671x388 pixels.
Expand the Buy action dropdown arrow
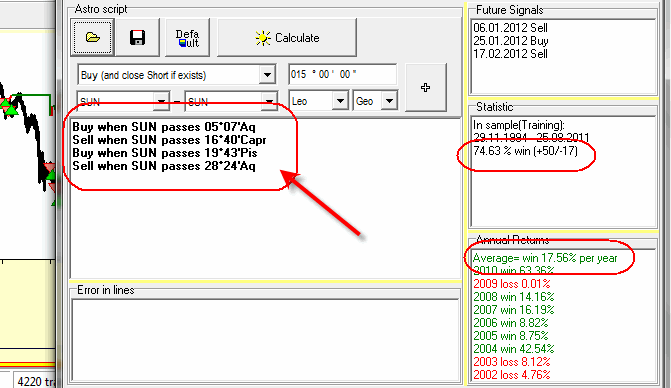pyautogui.click(x=267, y=75)
